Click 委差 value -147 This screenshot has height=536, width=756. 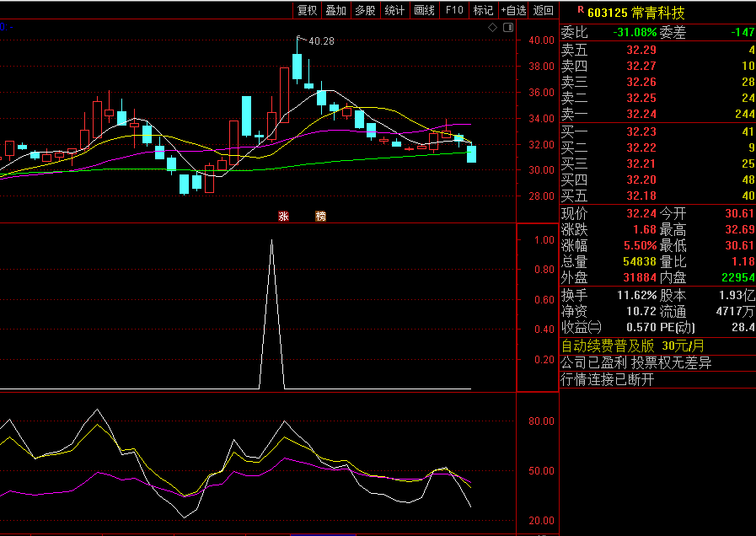(x=743, y=32)
